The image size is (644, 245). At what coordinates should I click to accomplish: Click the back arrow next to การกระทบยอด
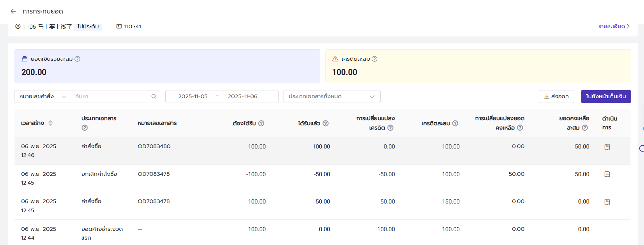pyautogui.click(x=14, y=11)
